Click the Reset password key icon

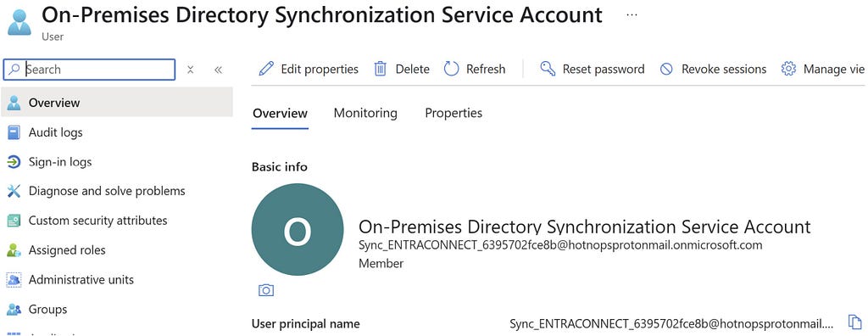tap(548, 69)
